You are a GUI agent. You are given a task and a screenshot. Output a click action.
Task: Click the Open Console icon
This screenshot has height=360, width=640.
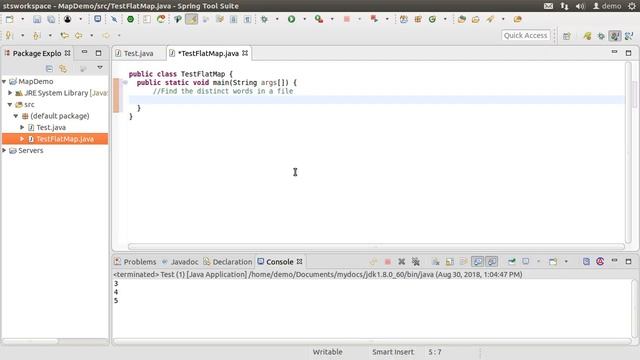click(553, 262)
